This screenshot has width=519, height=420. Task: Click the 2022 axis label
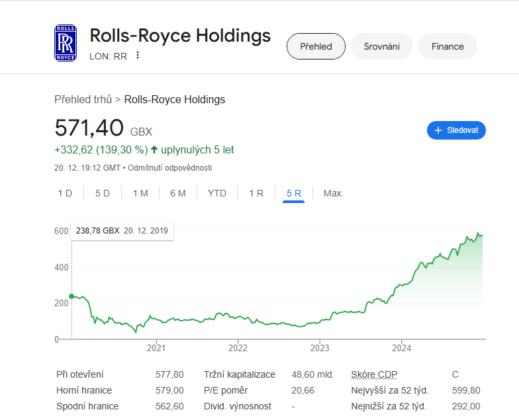pyautogui.click(x=238, y=348)
